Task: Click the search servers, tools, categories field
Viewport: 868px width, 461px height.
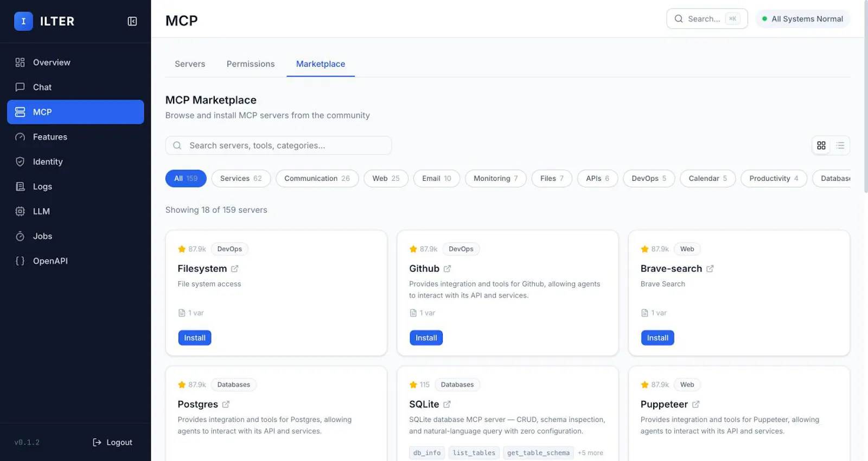Action: click(x=278, y=146)
